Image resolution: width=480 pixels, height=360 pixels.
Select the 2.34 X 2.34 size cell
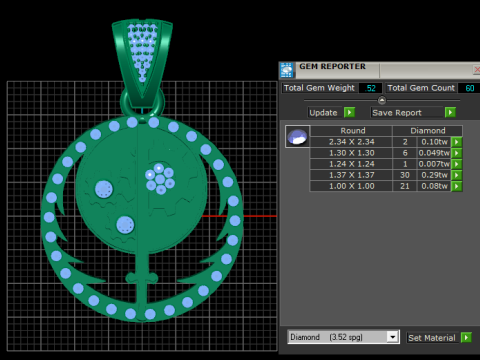(x=351, y=142)
